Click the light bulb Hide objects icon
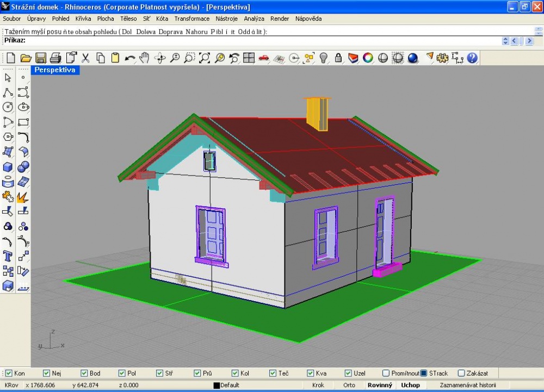 (x=323, y=58)
